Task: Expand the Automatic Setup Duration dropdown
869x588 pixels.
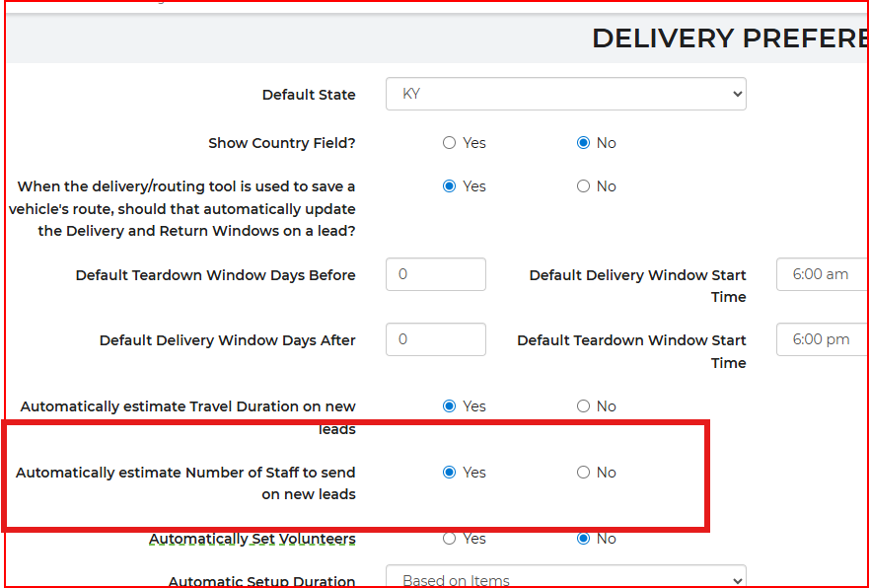Action: (565, 580)
